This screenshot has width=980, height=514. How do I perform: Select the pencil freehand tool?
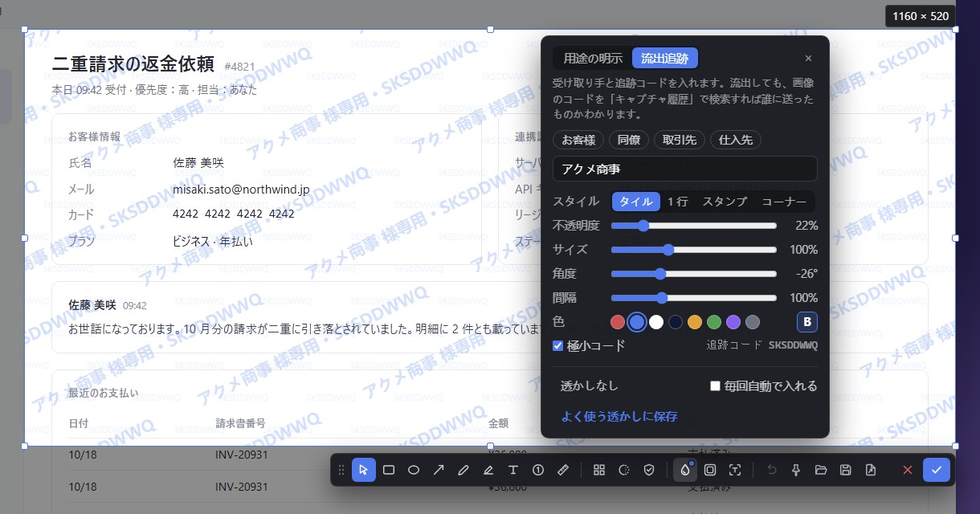[x=463, y=470]
